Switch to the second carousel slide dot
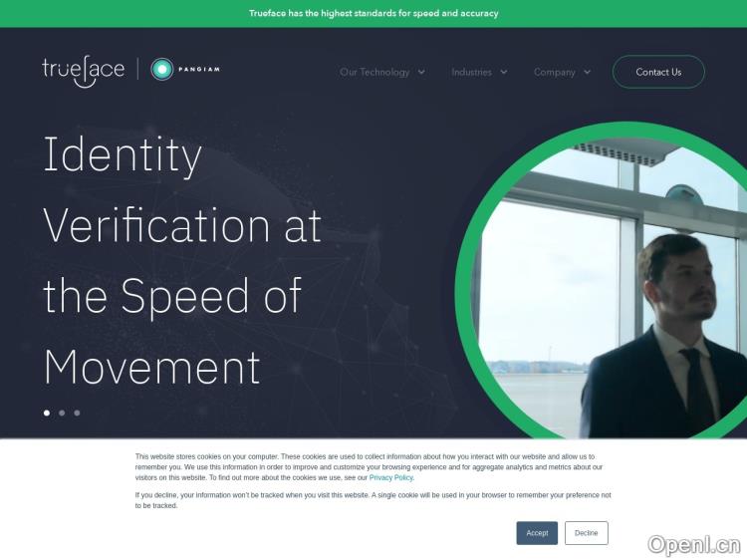 pos(62,413)
